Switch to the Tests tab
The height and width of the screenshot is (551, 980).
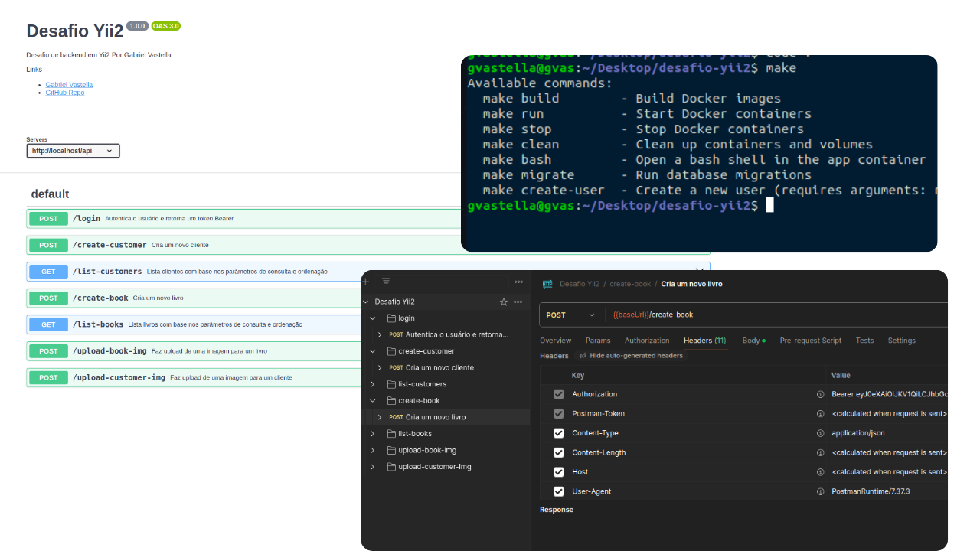click(864, 341)
